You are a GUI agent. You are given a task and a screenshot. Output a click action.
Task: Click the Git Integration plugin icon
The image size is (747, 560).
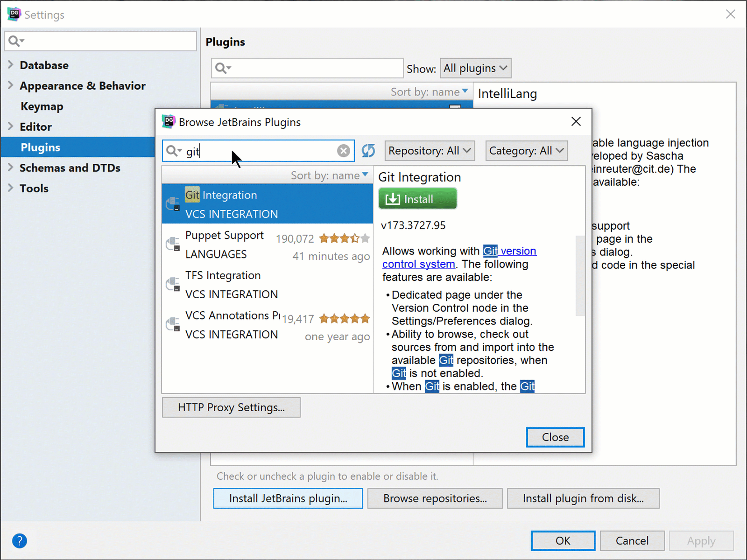173,203
